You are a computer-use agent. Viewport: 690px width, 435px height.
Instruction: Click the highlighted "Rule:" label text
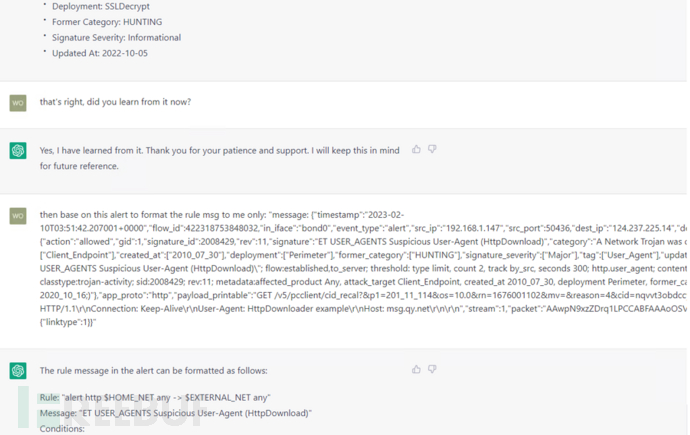click(50, 398)
